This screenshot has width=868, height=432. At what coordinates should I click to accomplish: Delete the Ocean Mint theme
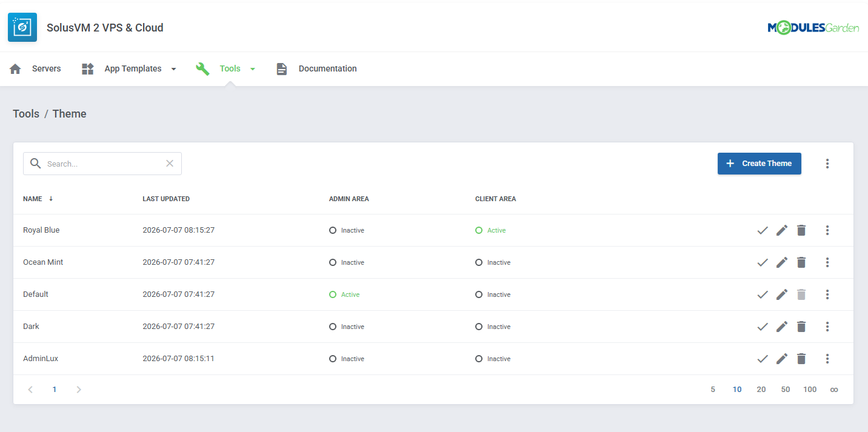point(801,262)
